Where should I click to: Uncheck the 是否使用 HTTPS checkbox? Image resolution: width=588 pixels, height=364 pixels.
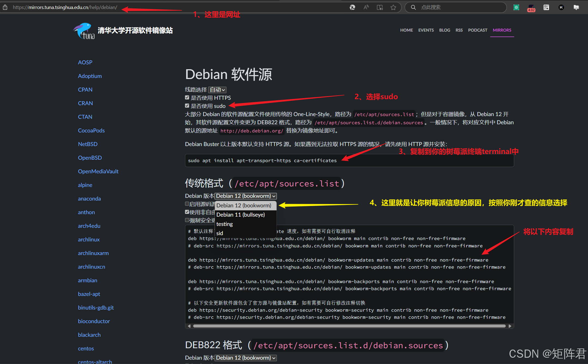(x=187, y=98)
